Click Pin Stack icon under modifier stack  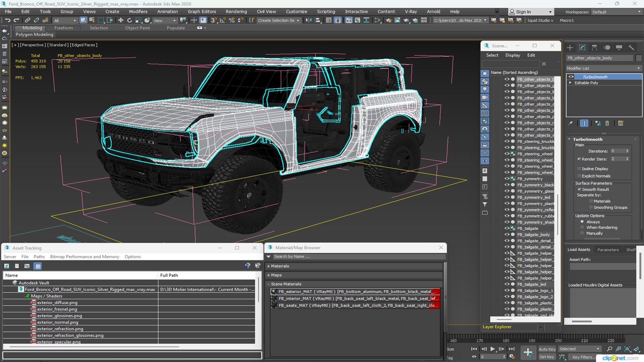[x=571, y=123]
